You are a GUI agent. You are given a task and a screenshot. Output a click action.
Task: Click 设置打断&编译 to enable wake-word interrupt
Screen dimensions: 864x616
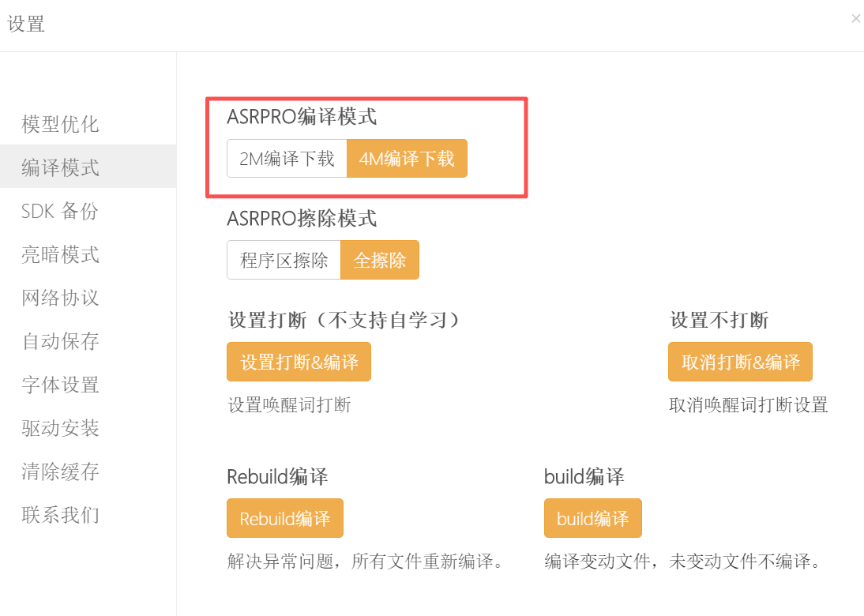point(299,361)
